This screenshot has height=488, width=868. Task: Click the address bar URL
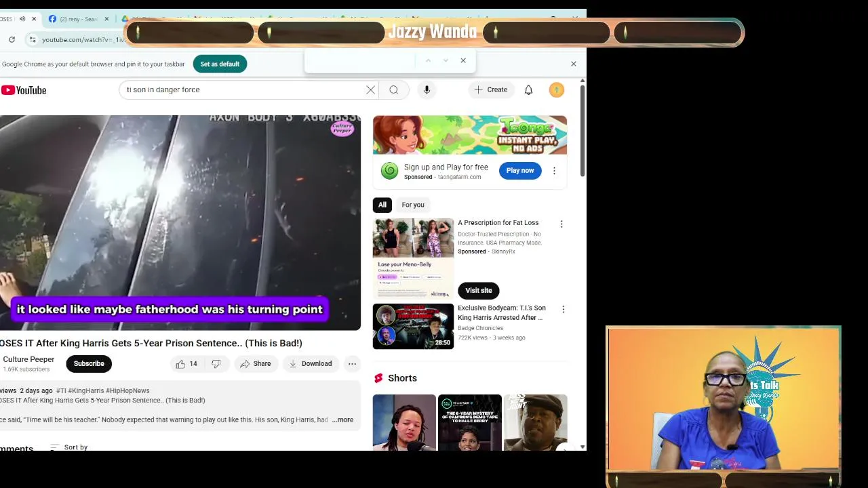(x=83, y=39)
